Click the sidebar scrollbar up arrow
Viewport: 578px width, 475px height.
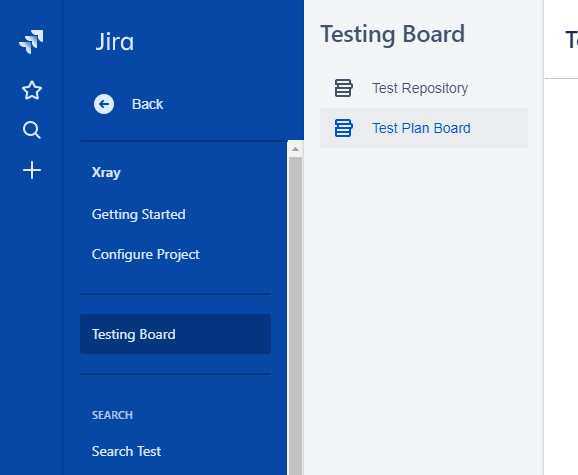point(295,149)
